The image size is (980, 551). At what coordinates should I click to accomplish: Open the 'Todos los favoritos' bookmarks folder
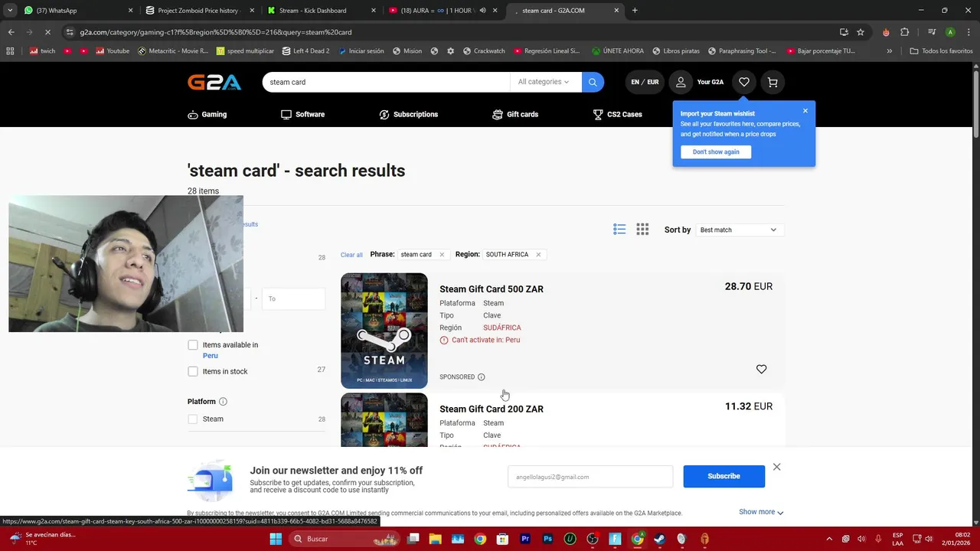(941, 51)
